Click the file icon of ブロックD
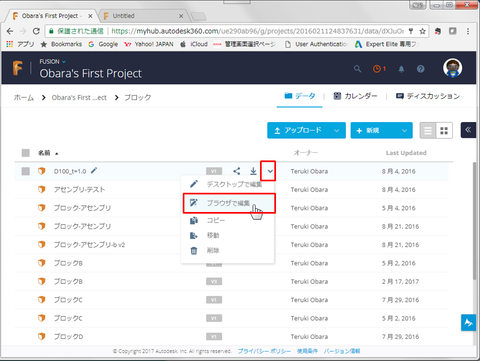Image resolution: width=480 pixels, height=361 pixels. pos(41,337)
